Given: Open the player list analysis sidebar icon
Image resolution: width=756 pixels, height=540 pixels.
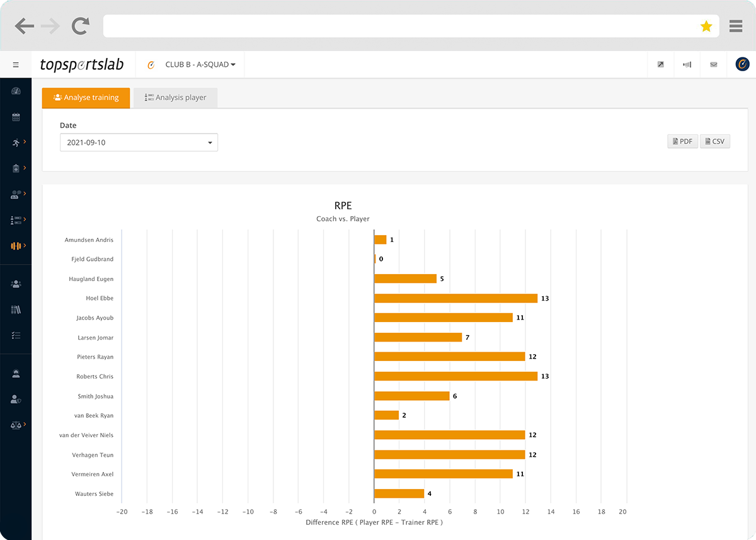Looking at the screenshot, I should (x=16, y=220).
